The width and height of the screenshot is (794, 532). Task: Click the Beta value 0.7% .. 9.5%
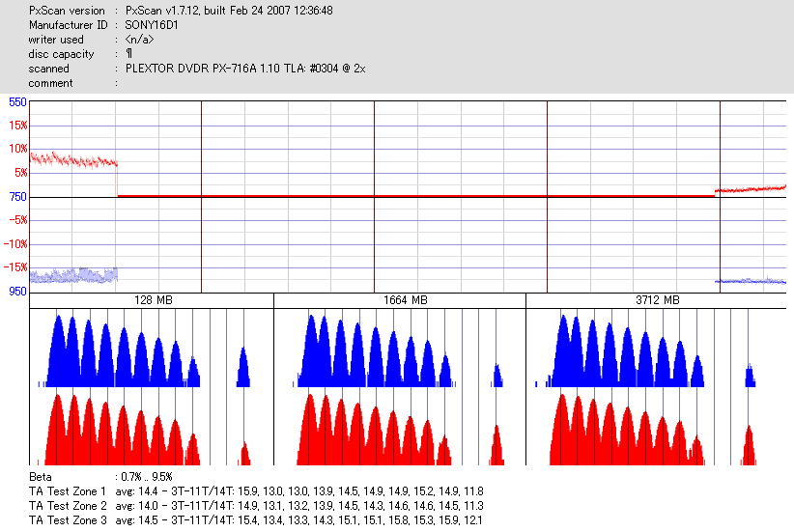point(147,477)
